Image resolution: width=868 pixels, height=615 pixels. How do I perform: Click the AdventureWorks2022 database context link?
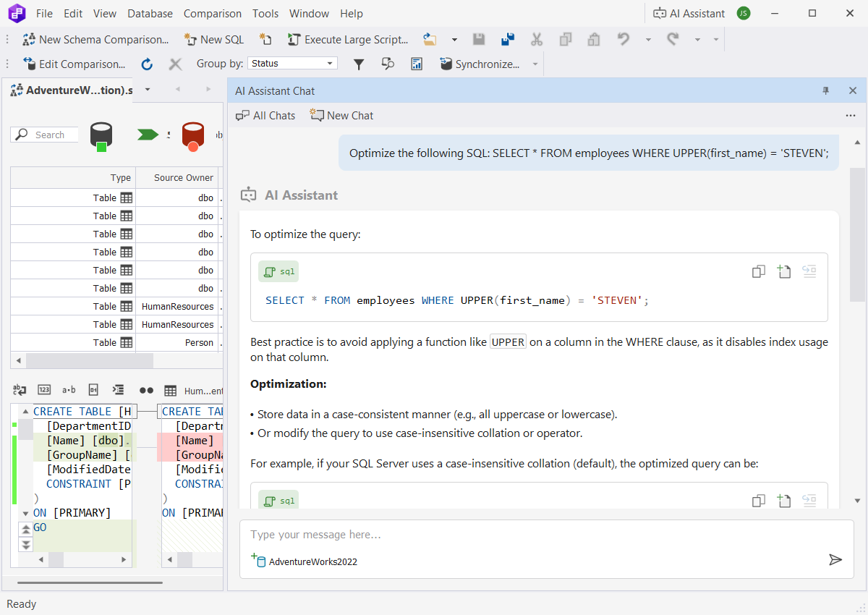[x=304, y=561]
